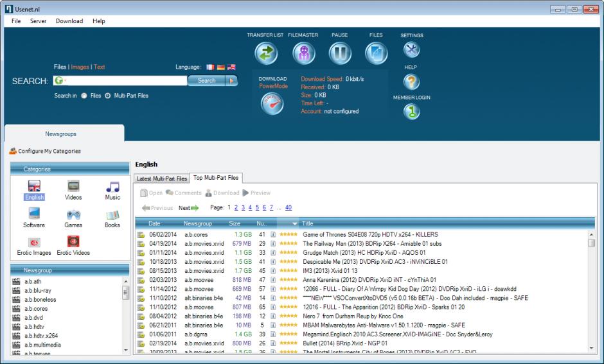
Task: Open the Server menu
Action: point(38,21)
